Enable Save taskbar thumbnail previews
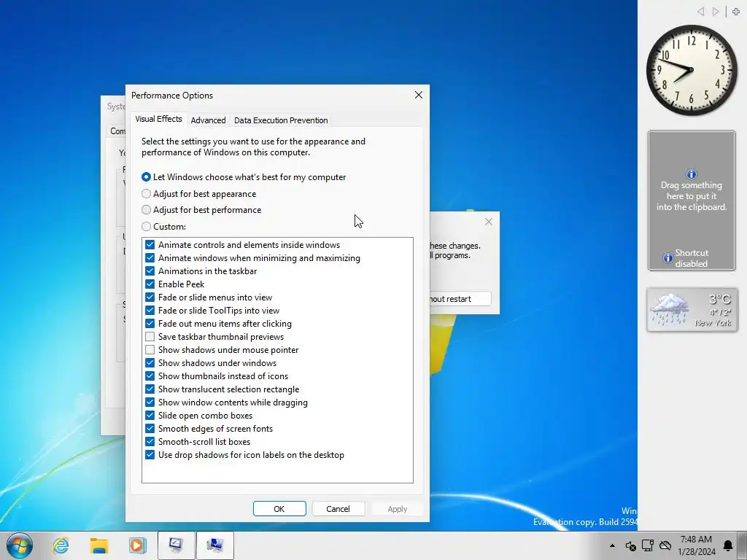 point(150,337)
